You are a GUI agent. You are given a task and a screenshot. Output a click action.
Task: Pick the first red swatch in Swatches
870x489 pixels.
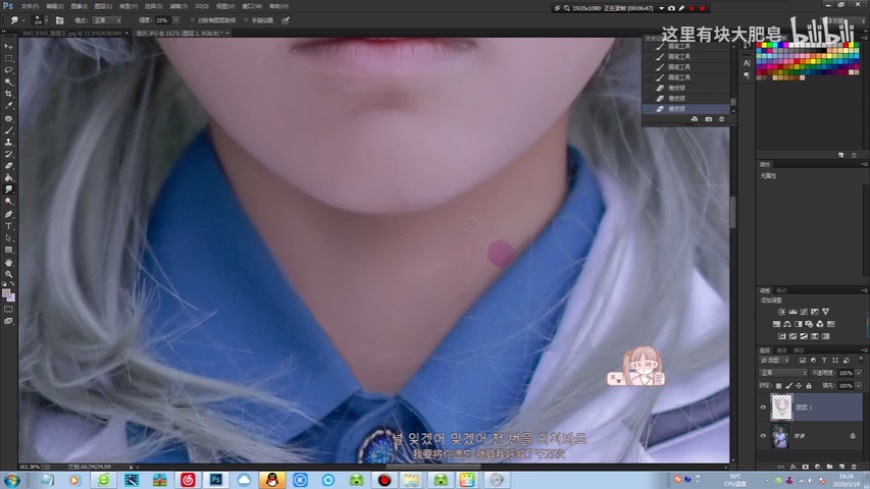(x=760, y=46)
